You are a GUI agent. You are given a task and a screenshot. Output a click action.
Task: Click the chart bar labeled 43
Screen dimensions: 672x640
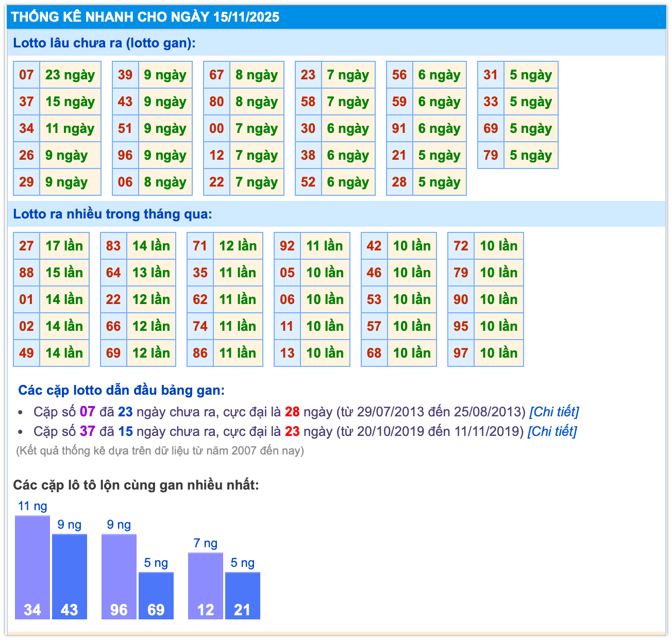[70, 576]
